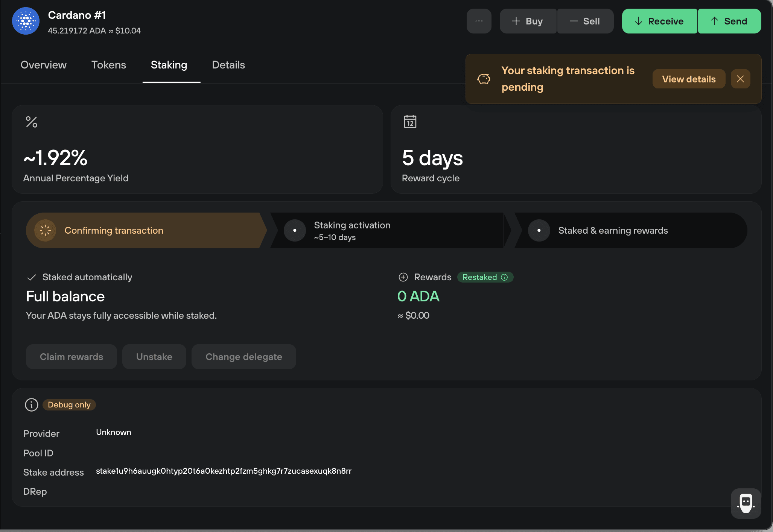Select the Staking tab
Image resolution: width=773 pixels, height=532 pixels.
click(169, 65)
